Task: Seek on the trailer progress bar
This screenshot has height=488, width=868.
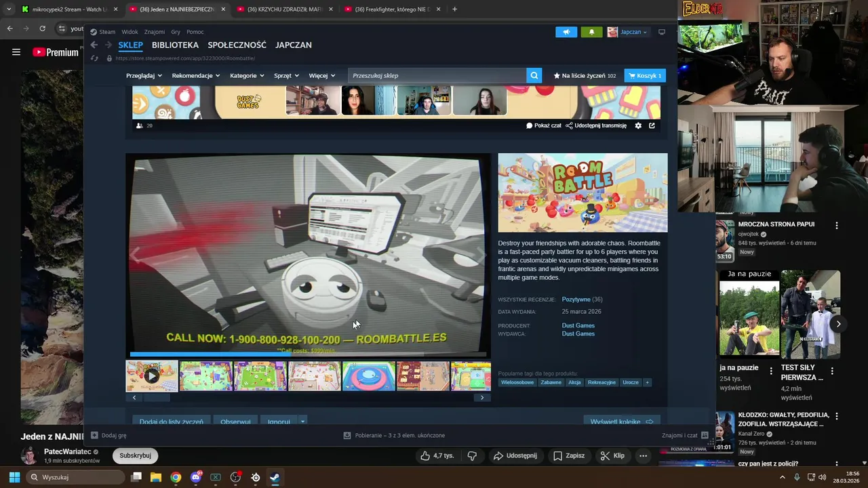Action: point(308,354)
